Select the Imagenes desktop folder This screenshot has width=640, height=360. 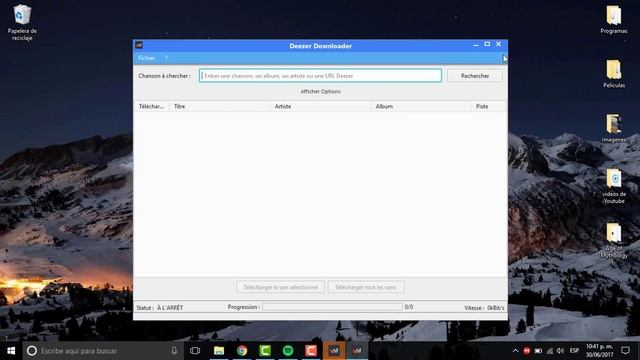point(613,128)
